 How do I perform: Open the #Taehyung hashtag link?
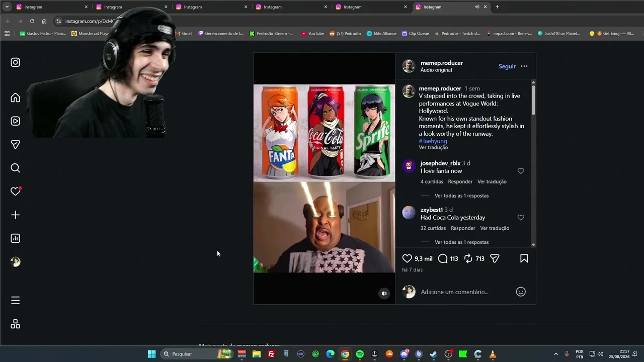[433, 141]
